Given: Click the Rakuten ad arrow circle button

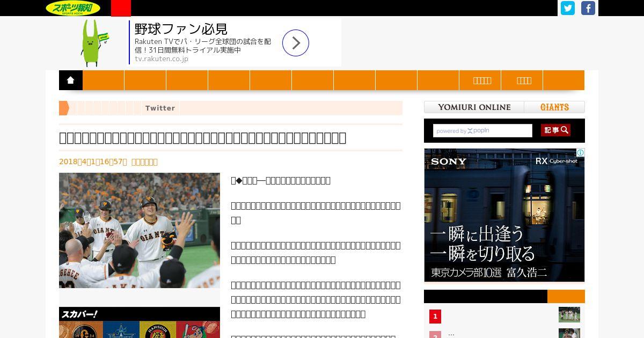Looking at the screenshot, I should pos(296,43).
